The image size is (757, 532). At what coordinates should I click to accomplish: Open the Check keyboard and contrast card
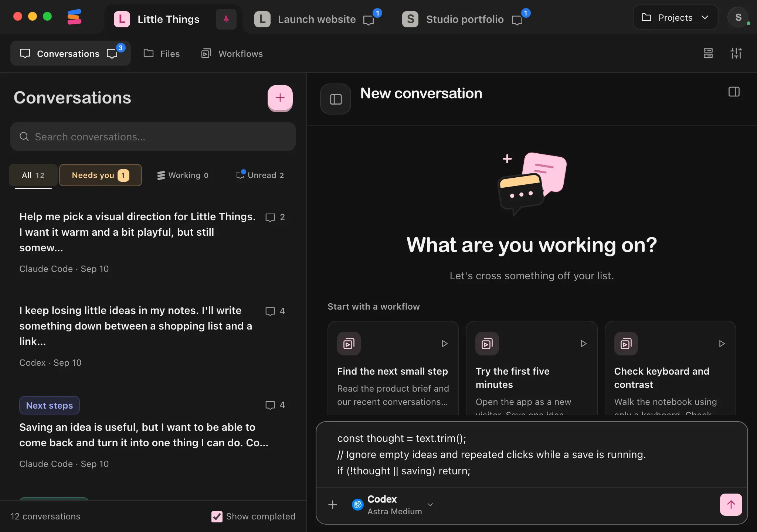[x=670, y=368]
